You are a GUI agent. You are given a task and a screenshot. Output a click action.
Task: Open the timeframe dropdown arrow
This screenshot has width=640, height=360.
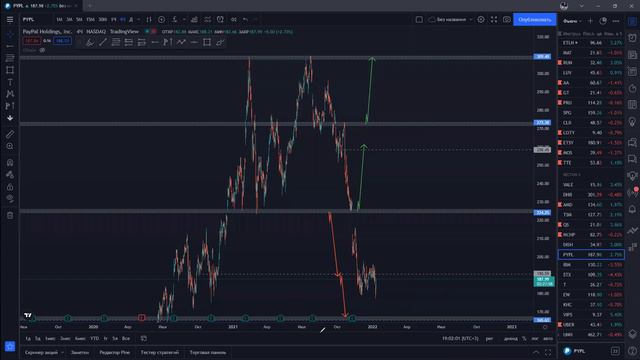(x=139, y=20)
